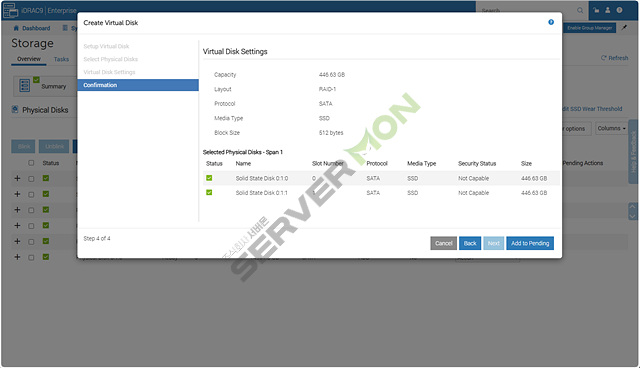Check the first physical disk row checkbox
This screenshot has width=640, height=368.
(x=31, y=179)
